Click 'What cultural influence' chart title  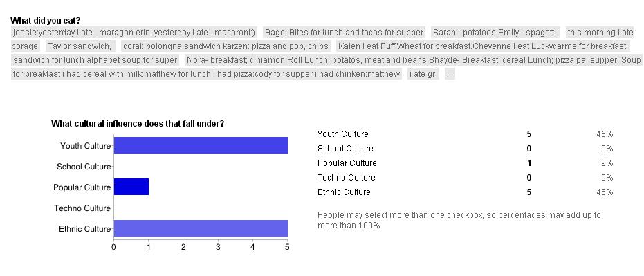[138, 124]
